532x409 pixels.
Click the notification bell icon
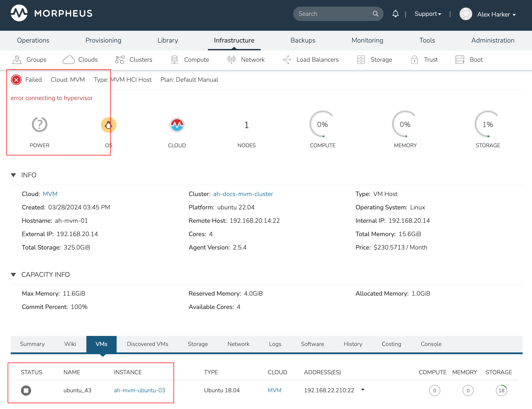[x=395, y=14]
